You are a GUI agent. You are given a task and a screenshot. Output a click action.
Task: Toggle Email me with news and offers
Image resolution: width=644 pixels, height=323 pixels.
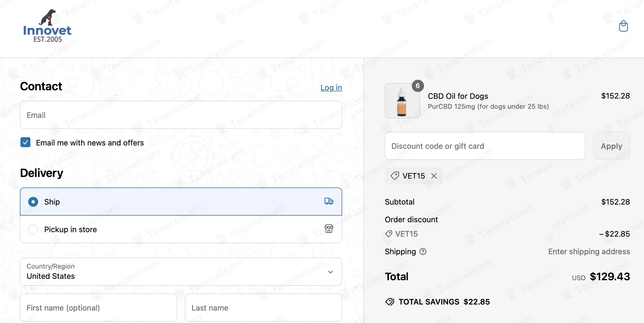pos(25,142)
